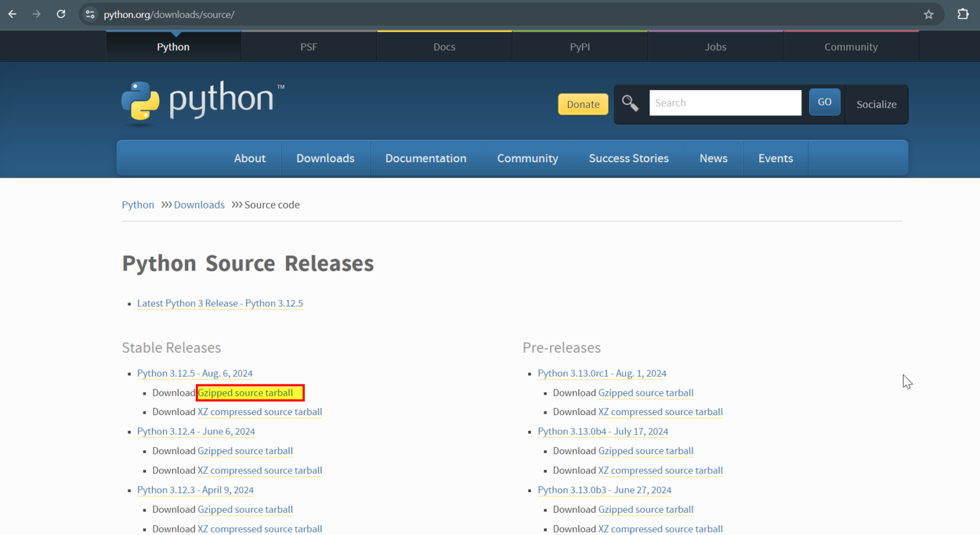Screen dimensions: 980x535
Task: Open Python 3.13.0rc1 - Aug. 1, 2024 release
Action: click(x=602, y=373)
